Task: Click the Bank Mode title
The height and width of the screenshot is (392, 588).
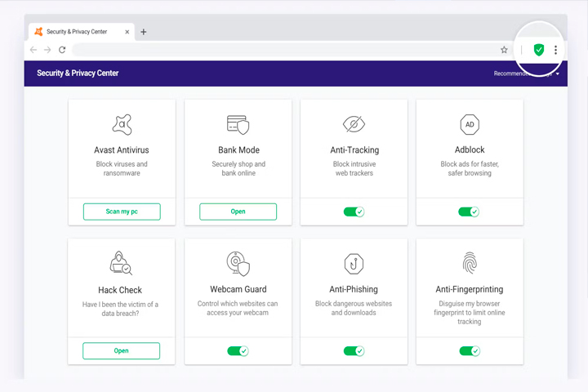Action: (x=238, y=150)
